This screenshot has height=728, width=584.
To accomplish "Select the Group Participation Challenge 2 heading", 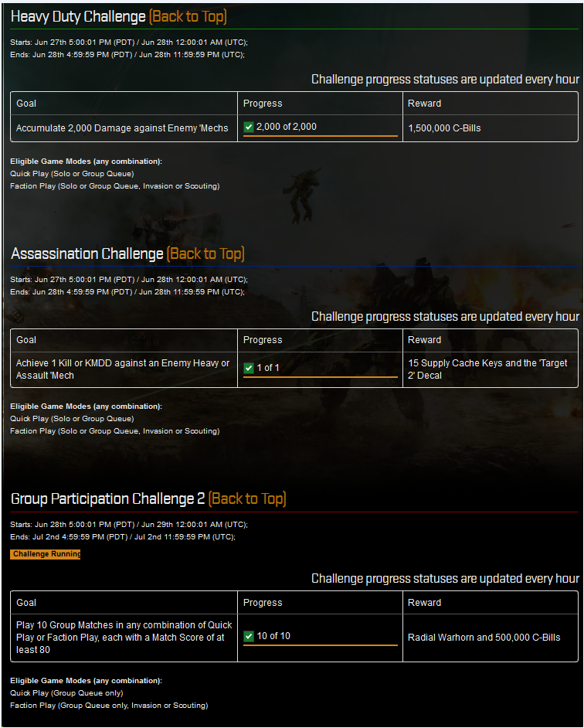I will [x=107, y=498].
